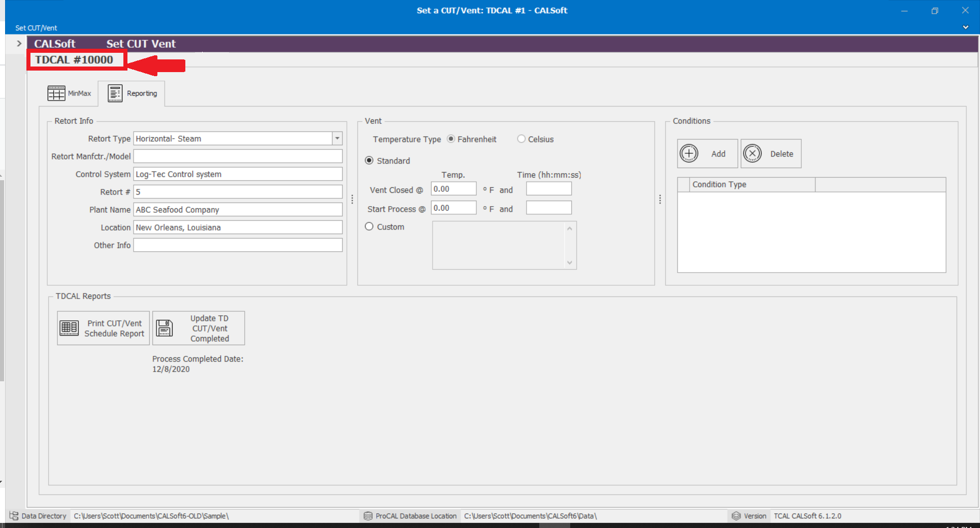Choose the Custom vent option
Screen dimensions: 980x528
tap(369, 227)
